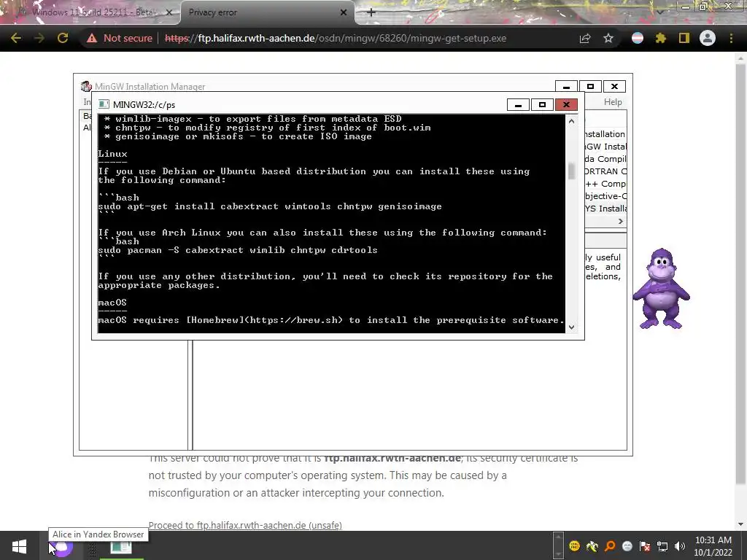Screen dimensions: 747x560
Task: Click the MINGW32 terminal window icon
Action: (104, 104)
